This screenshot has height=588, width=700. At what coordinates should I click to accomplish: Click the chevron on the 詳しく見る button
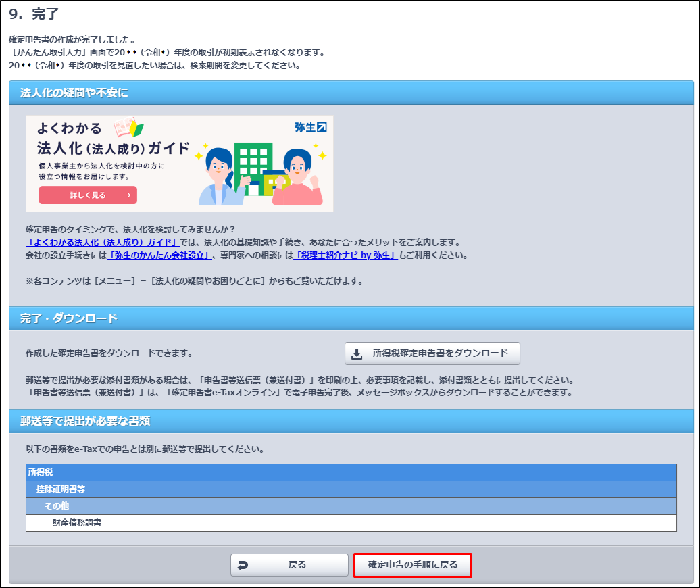click(x=128, y=195)
